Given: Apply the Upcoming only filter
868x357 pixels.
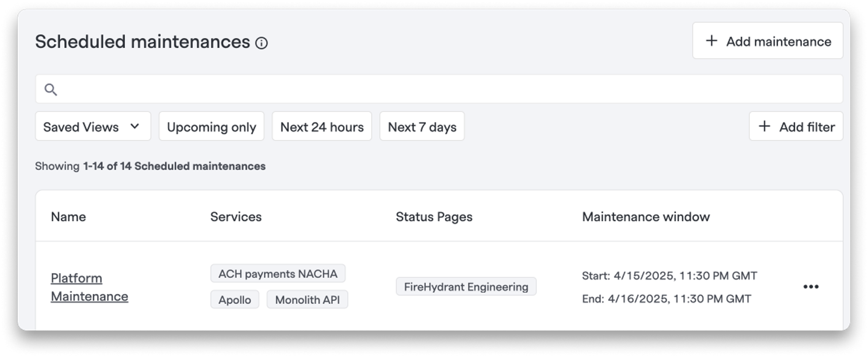Looking at the screenshot, I should tap(211, 127).
